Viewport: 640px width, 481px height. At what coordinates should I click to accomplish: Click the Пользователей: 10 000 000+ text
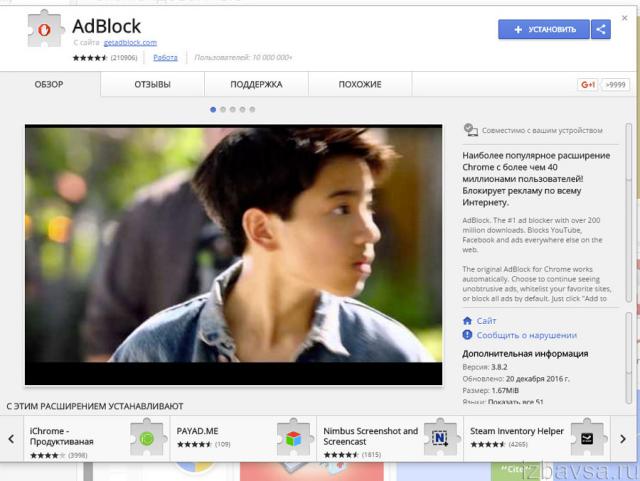[x=243, y=58]
